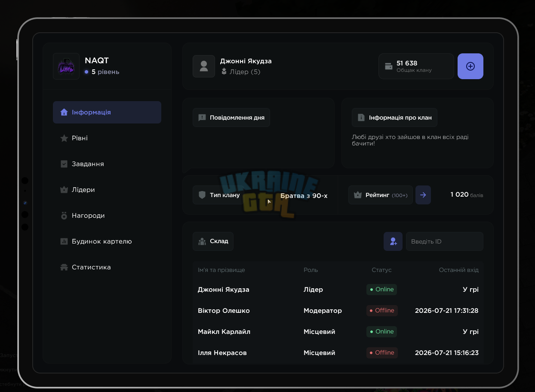This screenshot has width=535, height=392.
Task: Click the Online status of Майкл Карлайл
Action: coord(381,332)
